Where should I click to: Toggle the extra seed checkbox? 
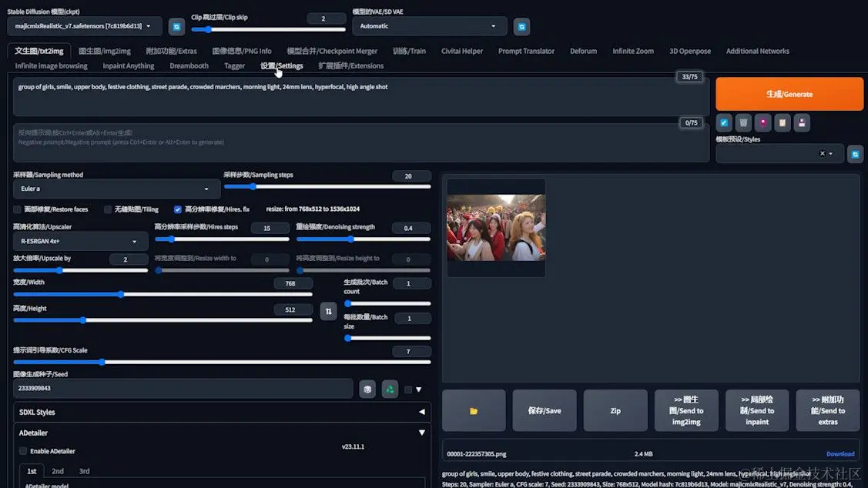tap(408, 389)
